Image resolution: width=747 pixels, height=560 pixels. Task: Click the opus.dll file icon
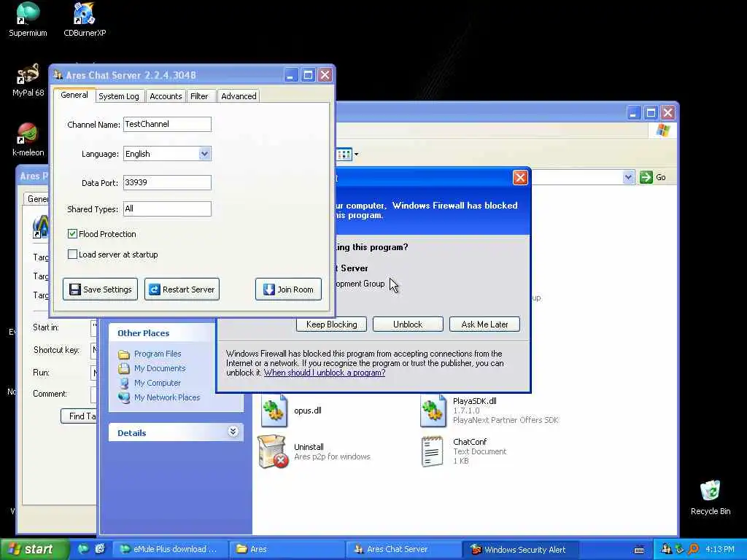click(x=274, y=410)
